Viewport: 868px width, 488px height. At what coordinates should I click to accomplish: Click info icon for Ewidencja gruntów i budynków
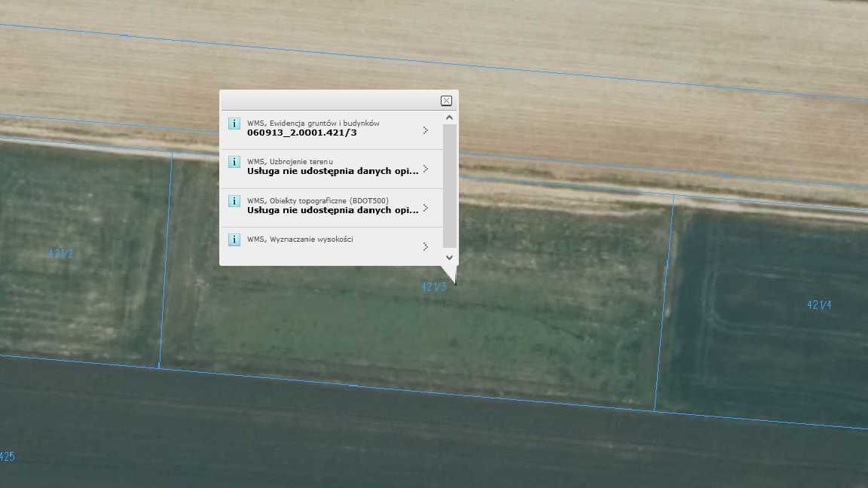[x=234, y=124]
